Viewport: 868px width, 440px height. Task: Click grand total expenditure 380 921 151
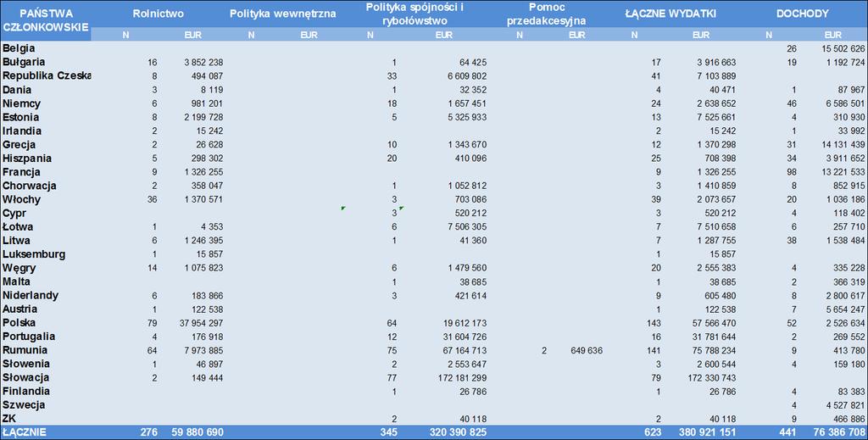[708, 432]
